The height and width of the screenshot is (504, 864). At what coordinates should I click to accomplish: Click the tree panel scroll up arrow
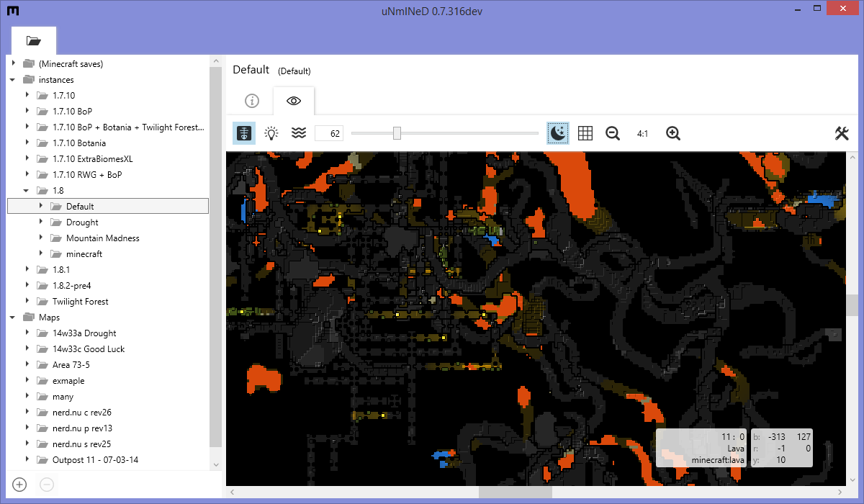pyautogui.click(x=217, y=62)
